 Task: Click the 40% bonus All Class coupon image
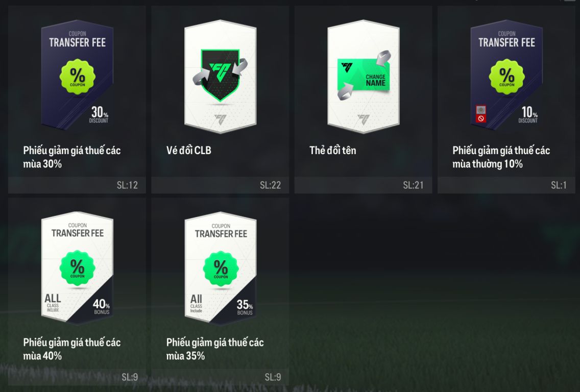(x=77, y=268)
